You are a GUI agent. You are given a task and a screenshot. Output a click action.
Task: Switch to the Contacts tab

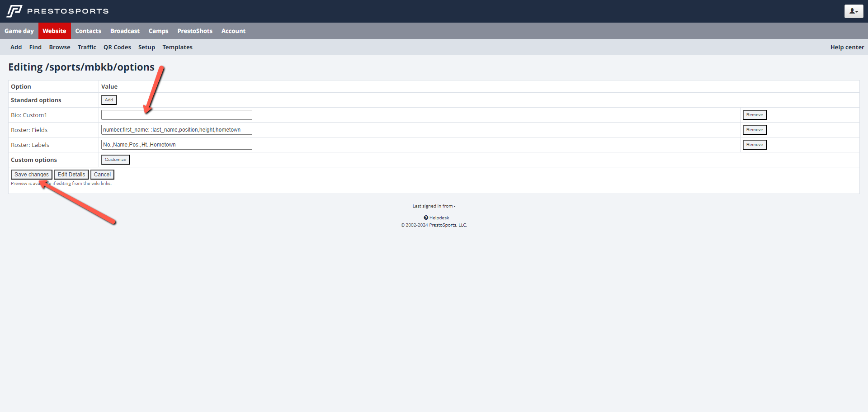88,31
